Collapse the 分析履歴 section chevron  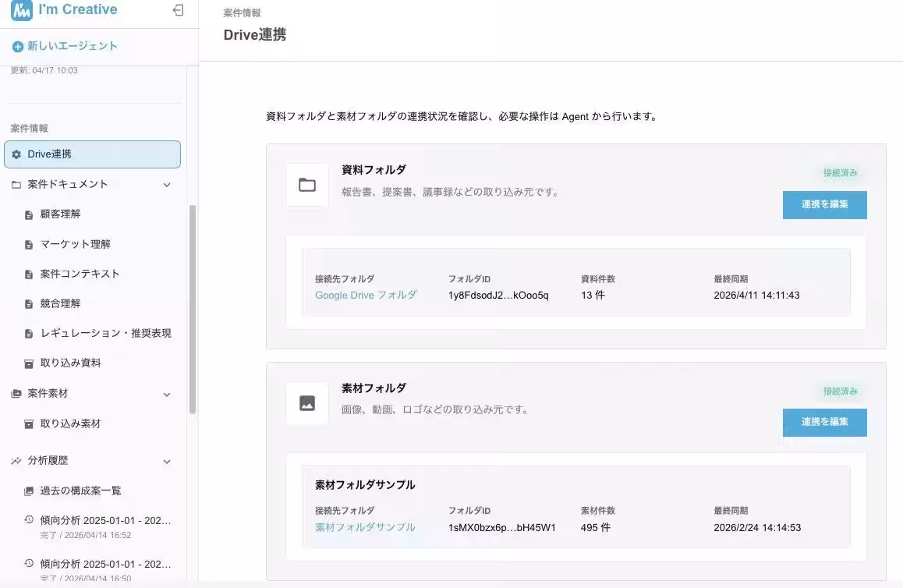click(165, 461)
